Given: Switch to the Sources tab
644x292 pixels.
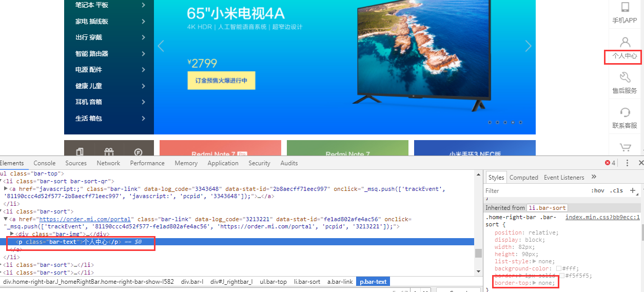Looking at the screenshot, I should coord(76,163).
